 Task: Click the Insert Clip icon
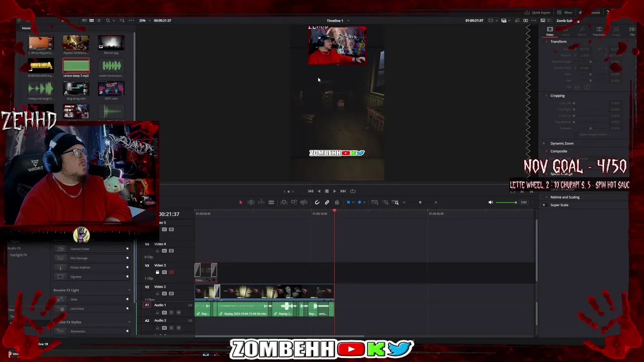coord(284,202)
